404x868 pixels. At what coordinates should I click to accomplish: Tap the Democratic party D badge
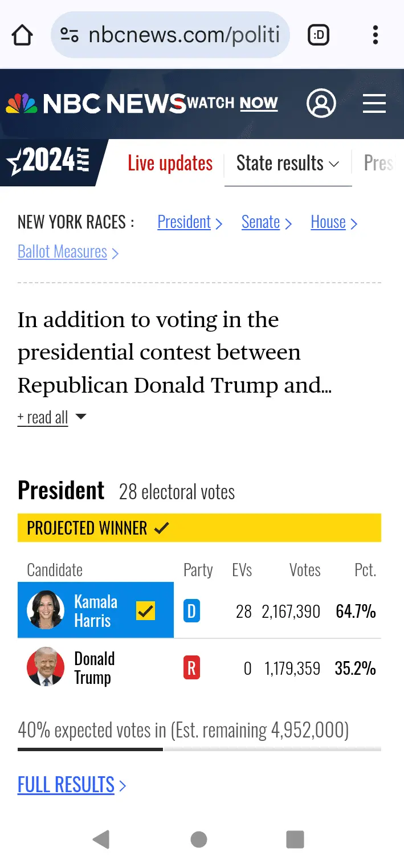191,612
